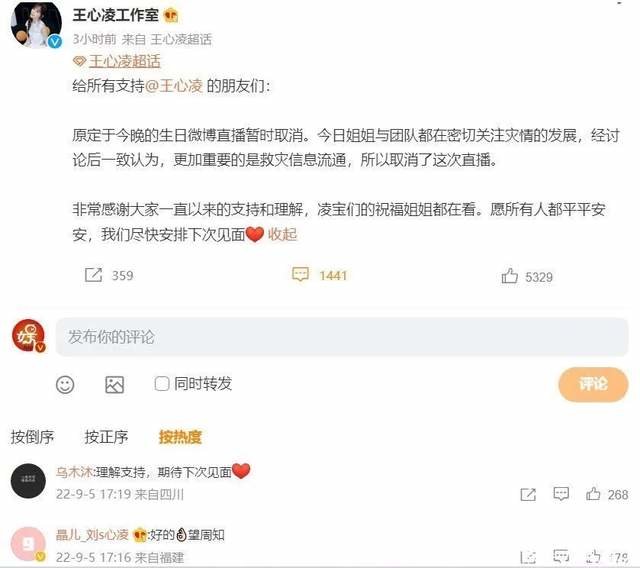Open 王心凌工作室's profile avatar

pyautogui.click(x=36, y=24)
